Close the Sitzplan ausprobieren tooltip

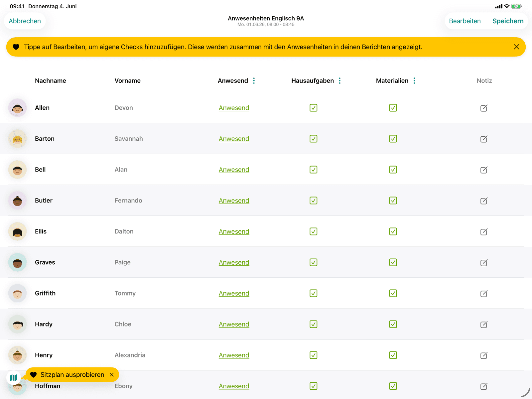[112, 375]
